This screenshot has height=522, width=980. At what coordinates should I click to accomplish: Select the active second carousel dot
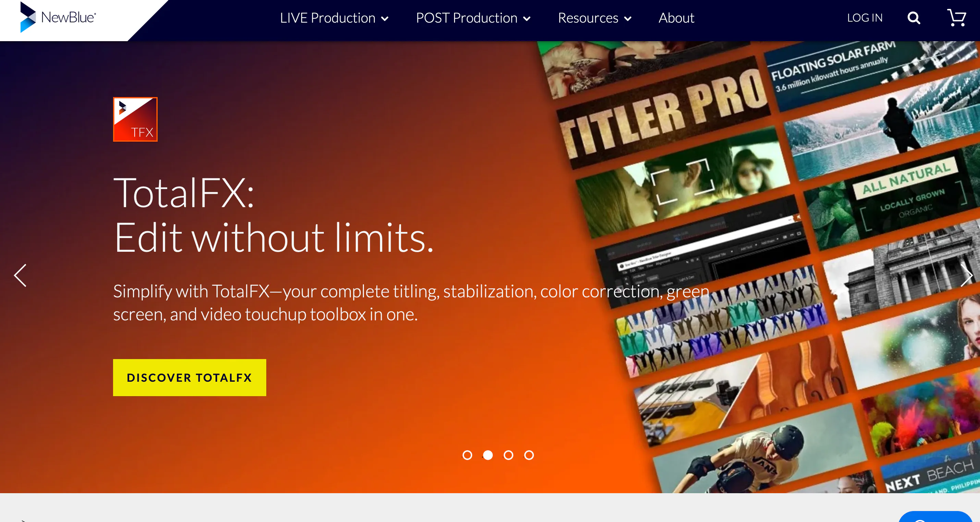point(488,455)
